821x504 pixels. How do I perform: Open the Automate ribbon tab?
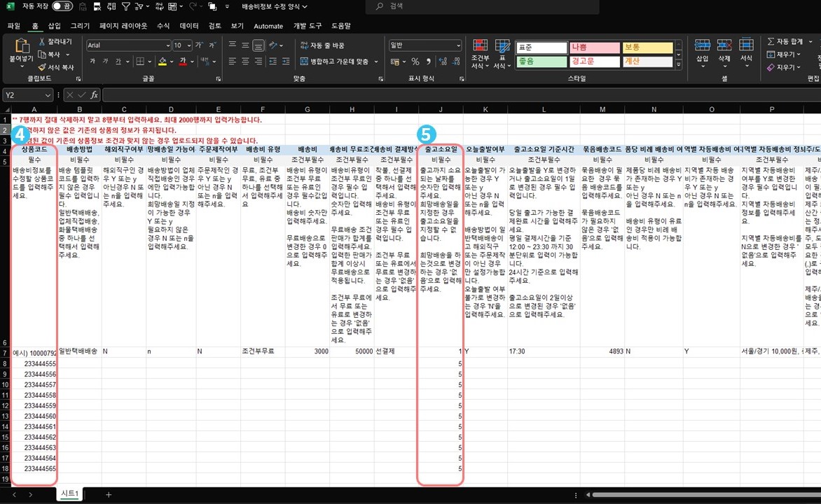pos(268,26)
